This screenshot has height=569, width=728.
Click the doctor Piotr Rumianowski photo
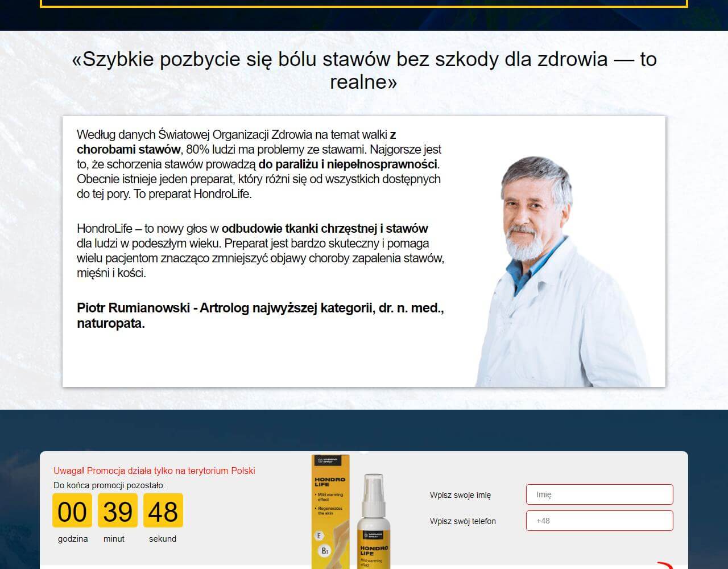[563, 271]
